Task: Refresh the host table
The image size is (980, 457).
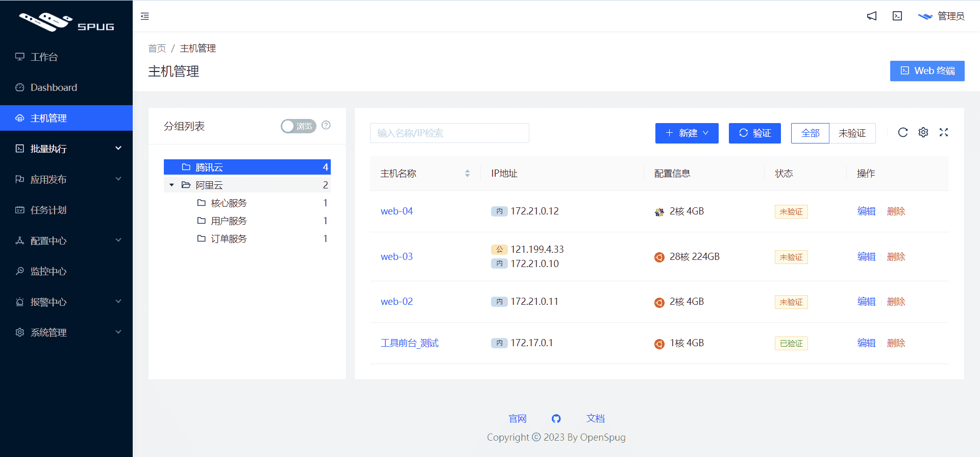Action: point(903,132)
